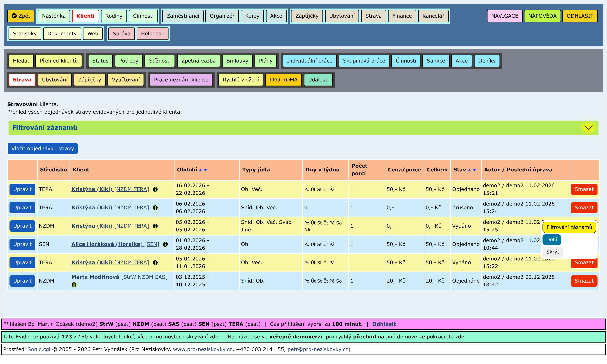Expand Filtrování záznamů chevron
The height and width of the screenshot is (364, 607).
(588, 128)
